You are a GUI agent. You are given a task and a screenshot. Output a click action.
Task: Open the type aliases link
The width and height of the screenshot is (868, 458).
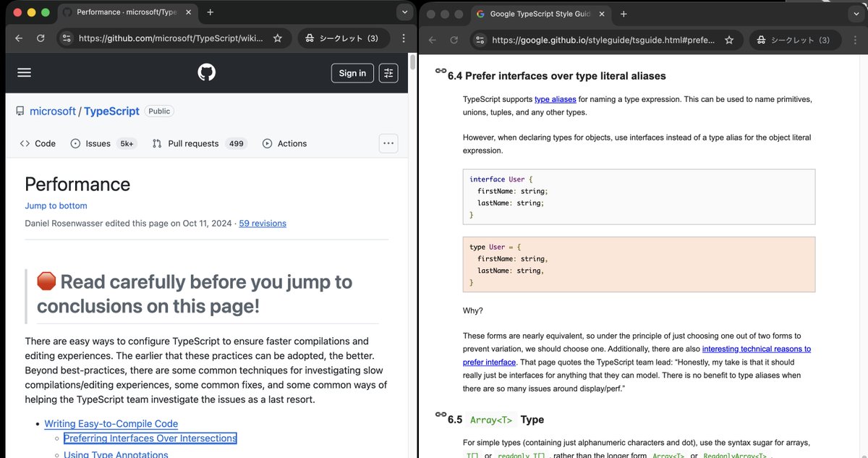[x=556, y=99]
